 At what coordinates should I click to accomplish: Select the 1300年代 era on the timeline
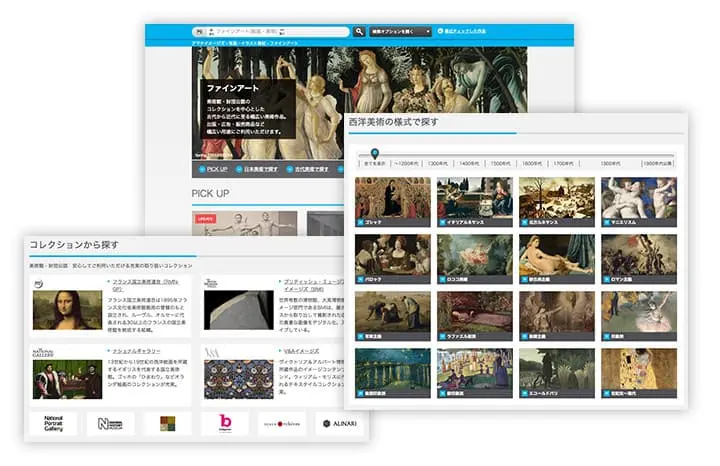438,163
